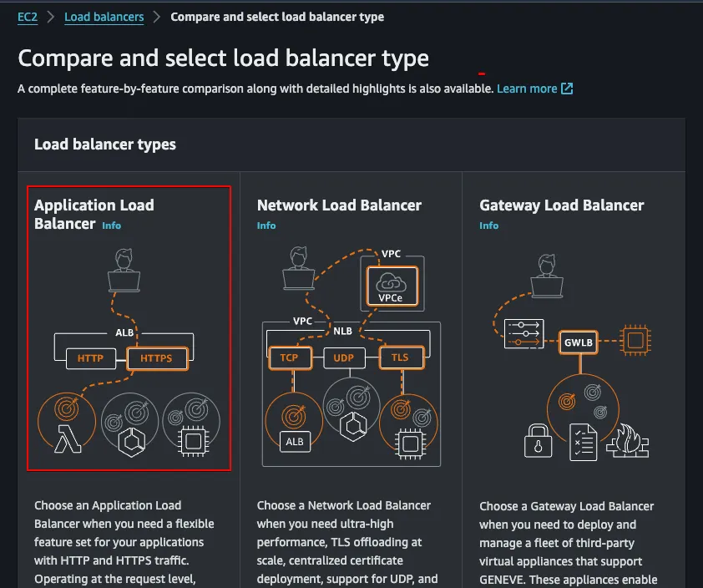Click the Lambda target icon in the ALB diagram
703x588 pixels.
click(68, 438)
